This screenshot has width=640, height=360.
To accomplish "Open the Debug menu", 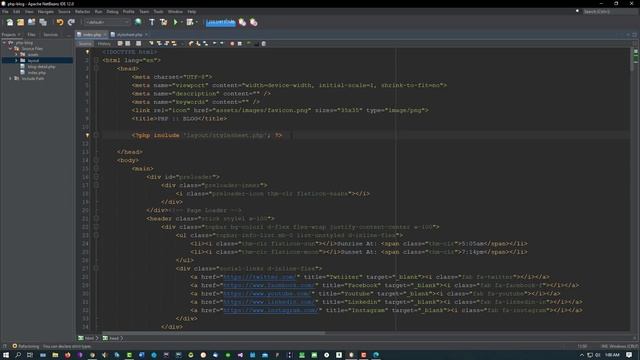I will coord(112,12).
